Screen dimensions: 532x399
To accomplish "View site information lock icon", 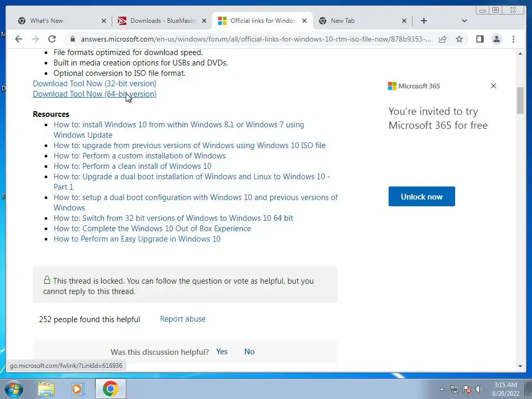I will pyautogui.click(x=72, y=39).
